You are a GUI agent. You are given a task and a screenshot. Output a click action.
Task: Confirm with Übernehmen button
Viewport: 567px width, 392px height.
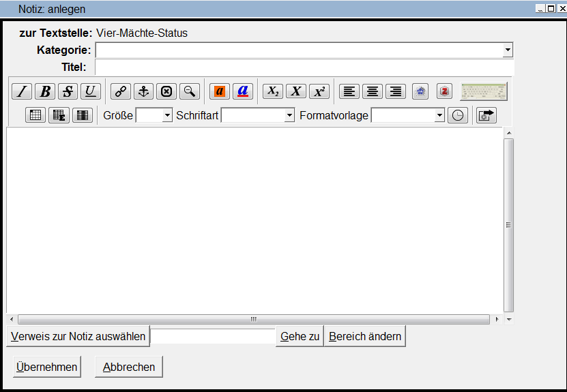pyautogui.click(x=47, y=367)
